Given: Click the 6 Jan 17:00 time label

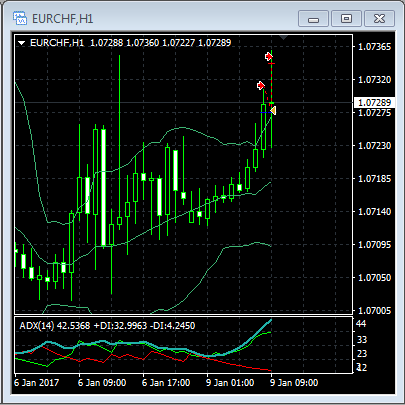Looking at the screenshot, I should (x=166, y=383).
